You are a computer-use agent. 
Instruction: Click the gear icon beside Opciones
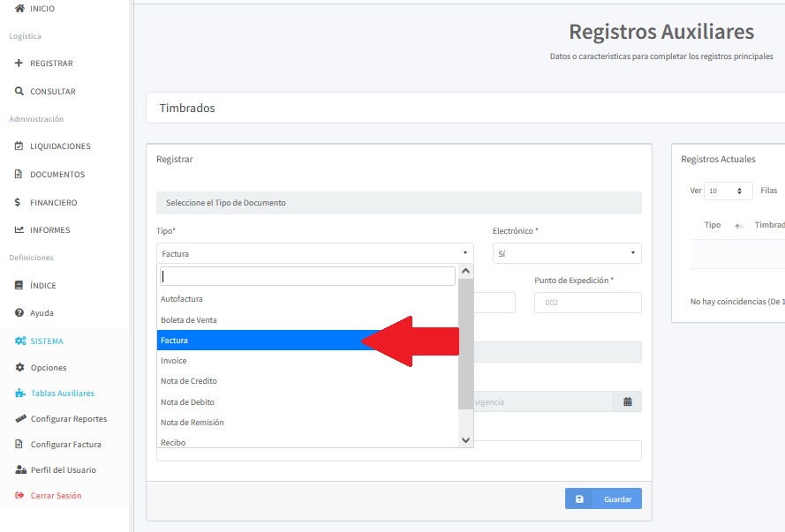20,368
